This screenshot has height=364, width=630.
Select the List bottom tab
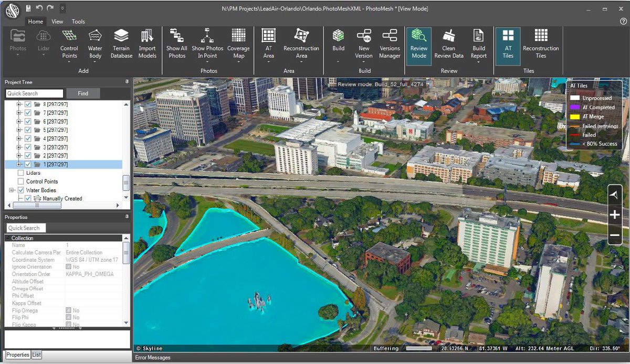tap(36, 355)
